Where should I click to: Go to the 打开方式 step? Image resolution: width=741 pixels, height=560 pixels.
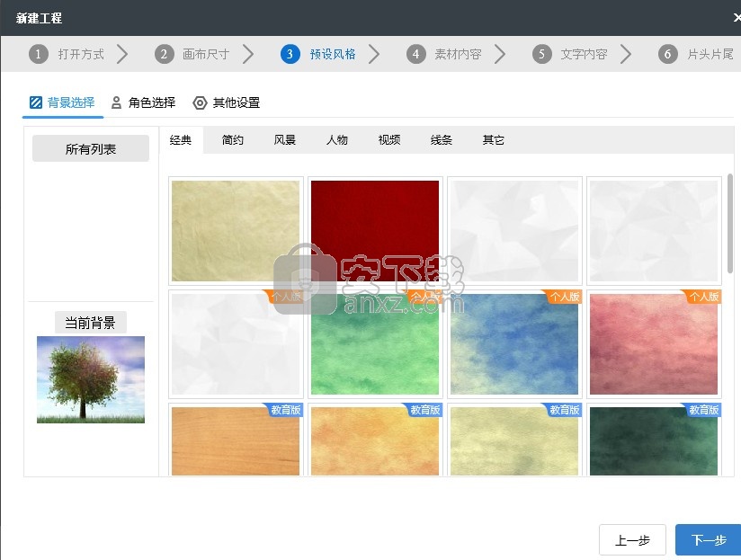(81, 54)
